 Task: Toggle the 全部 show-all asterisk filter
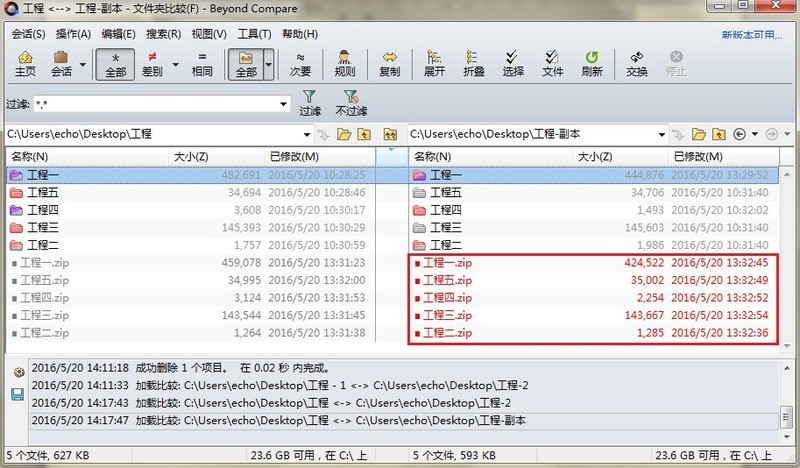[115, 64]
